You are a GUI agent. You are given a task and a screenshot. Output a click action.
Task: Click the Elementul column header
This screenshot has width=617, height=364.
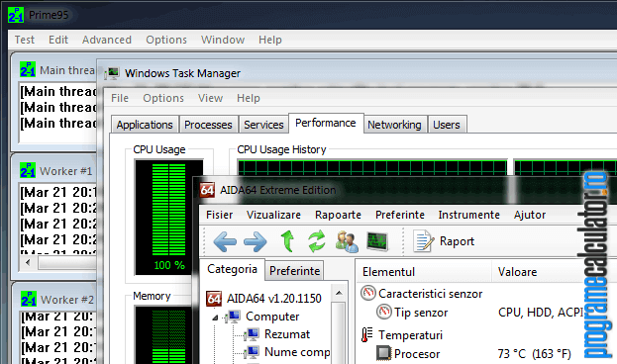[x=424, y=272]
